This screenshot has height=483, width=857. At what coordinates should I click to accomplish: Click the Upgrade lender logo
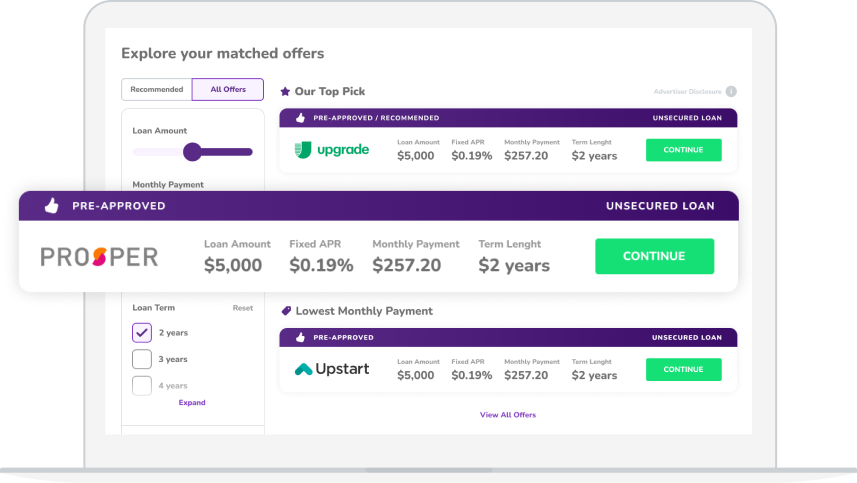332,150
